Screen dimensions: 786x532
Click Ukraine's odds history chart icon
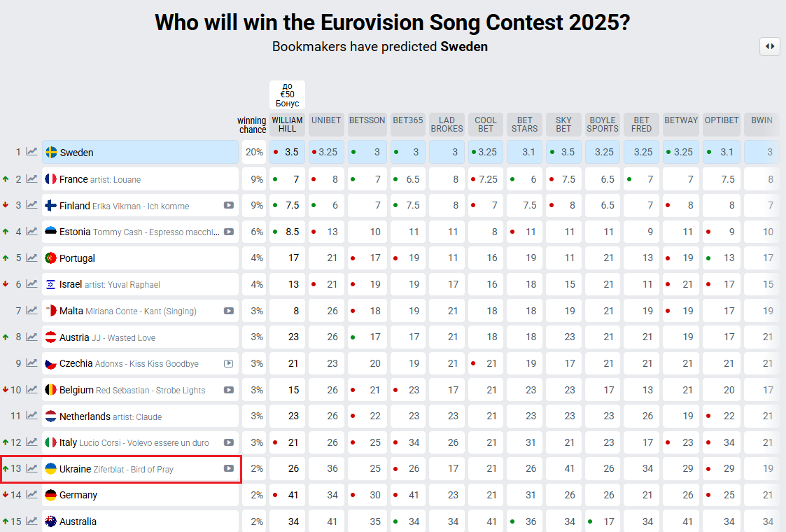pos(31,468)
